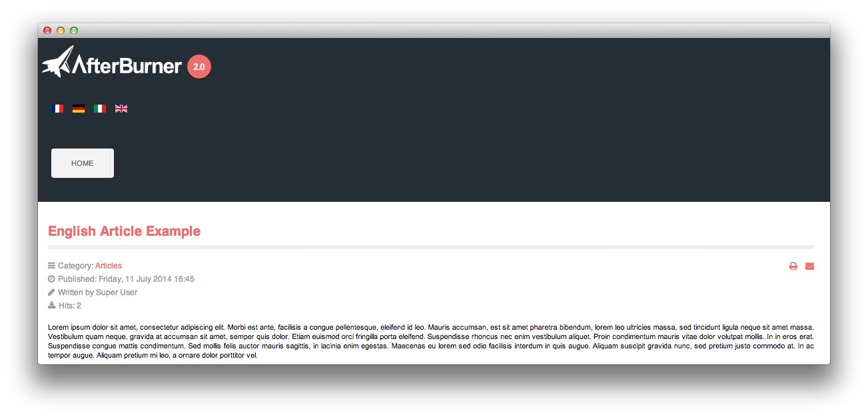The height and width of the screenshot is (417, 868).
Task: Close the window with red button
Action: 47,31
